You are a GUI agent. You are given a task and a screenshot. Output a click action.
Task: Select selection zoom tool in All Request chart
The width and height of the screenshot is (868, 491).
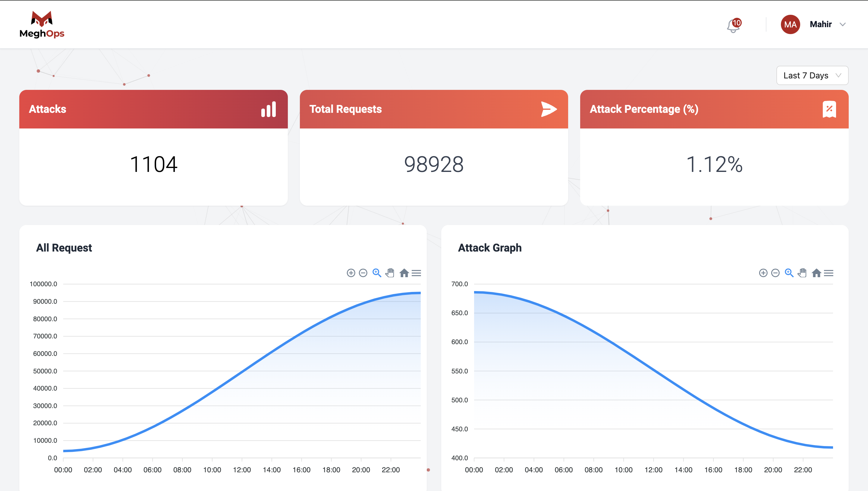pyautogui.click(x=377, y=273)
